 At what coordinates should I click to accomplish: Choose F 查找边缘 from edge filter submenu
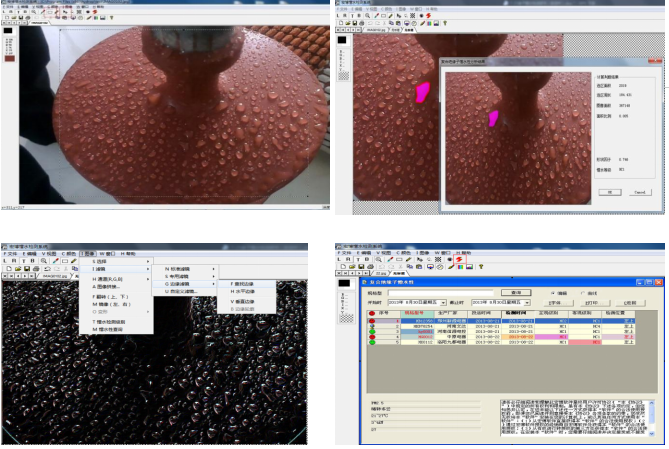241,283
